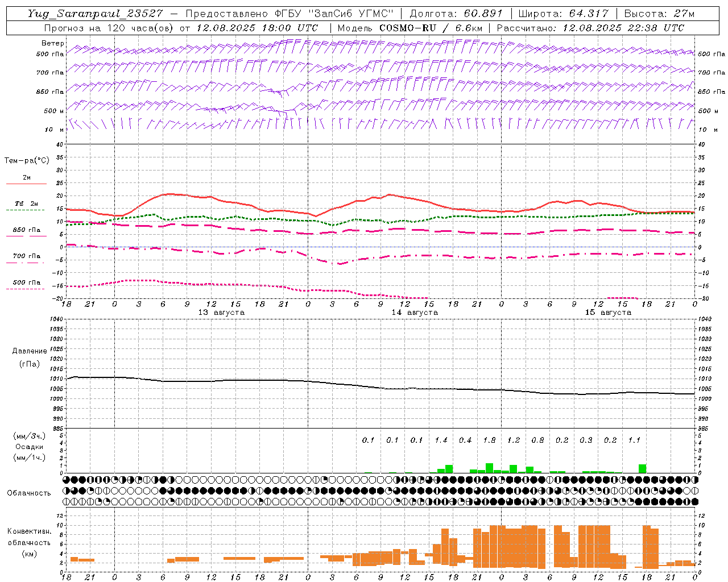This screenshot has width=728, height=582.
Task: Click the precipitation value '1.1'
Action: [x=634, y=440]
